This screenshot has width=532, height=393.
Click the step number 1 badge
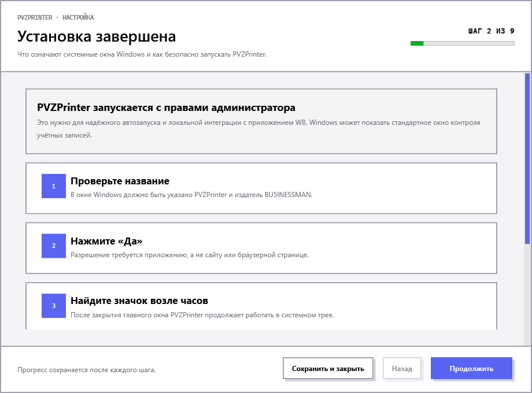tap(54, 186)
